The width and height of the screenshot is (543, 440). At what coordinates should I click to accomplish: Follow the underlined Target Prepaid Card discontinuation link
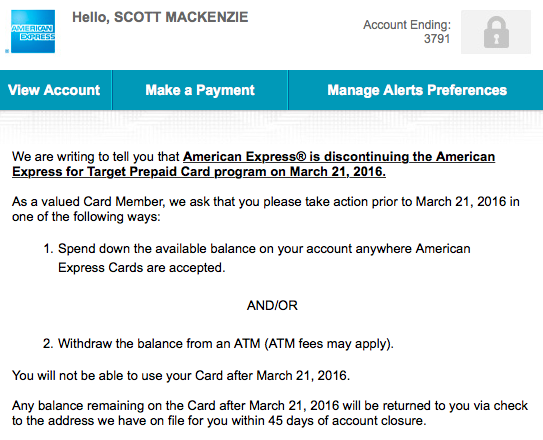pos(253,164)
